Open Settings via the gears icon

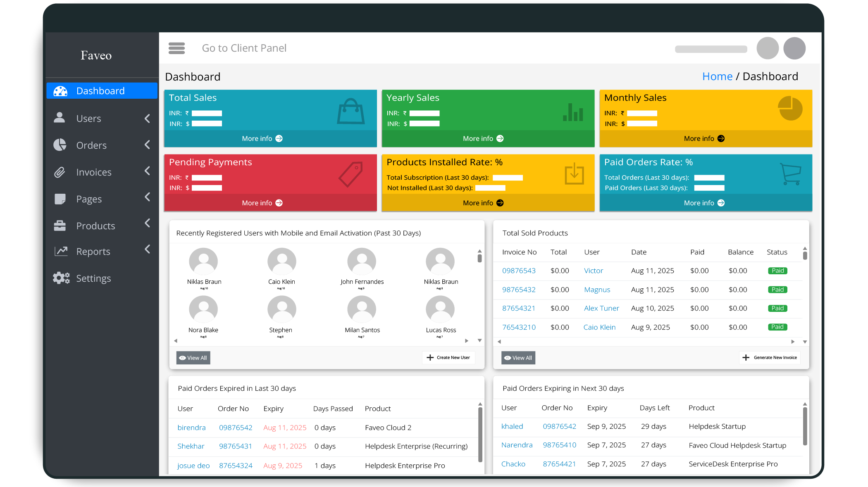pyautogui.click(x=61, y=278)
